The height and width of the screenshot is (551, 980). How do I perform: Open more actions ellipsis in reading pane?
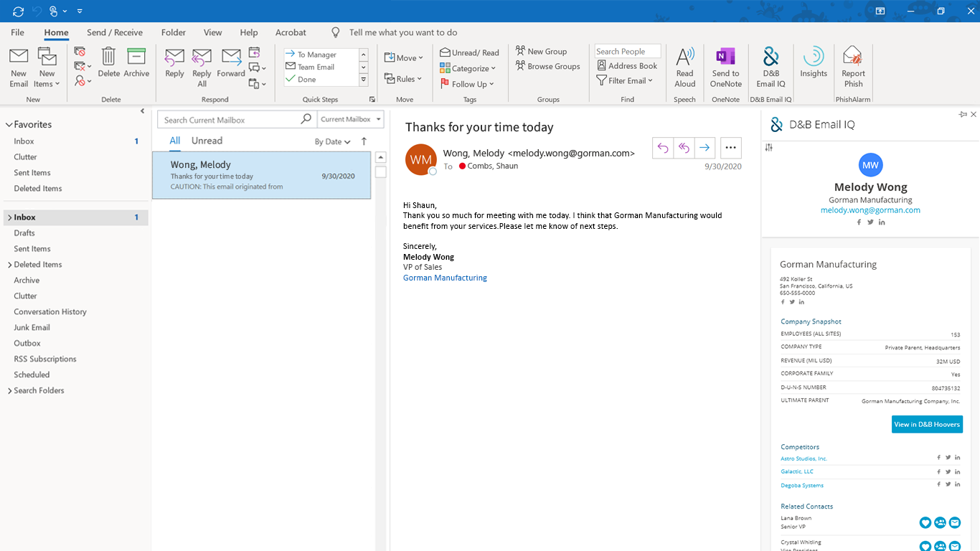tap(731, 148)
